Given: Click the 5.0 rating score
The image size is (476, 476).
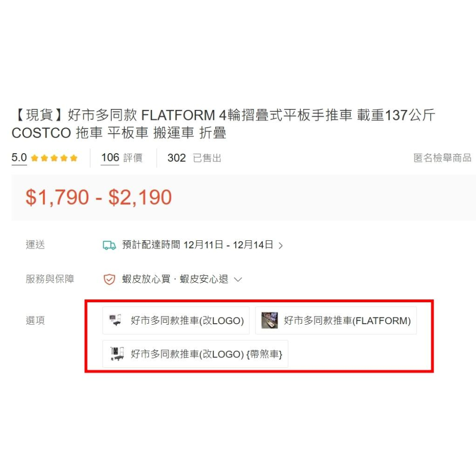Looking at the screenshot, I should (x=19, y=158).
